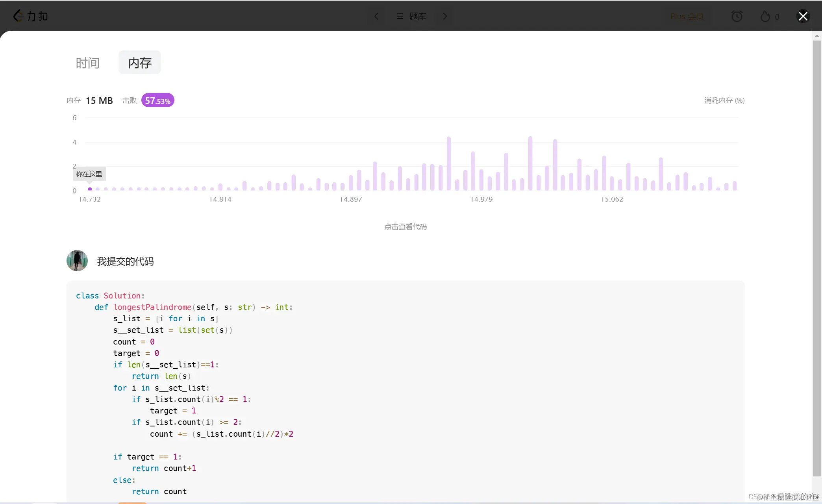Click the LeetCode 力扣 logo
This screenshot has height=504, width=822.
click(31, 16)
